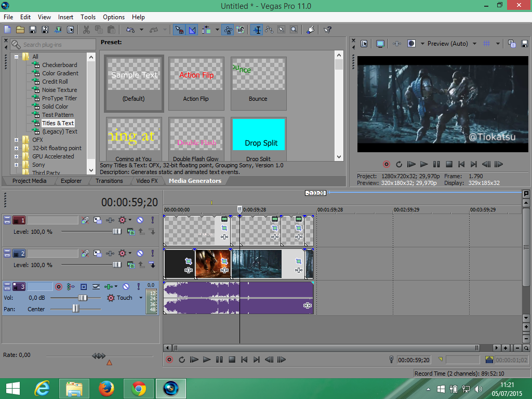Expand the OFX folder node
This screenshot has width=532, height=399.
click(x=16, y=140)
